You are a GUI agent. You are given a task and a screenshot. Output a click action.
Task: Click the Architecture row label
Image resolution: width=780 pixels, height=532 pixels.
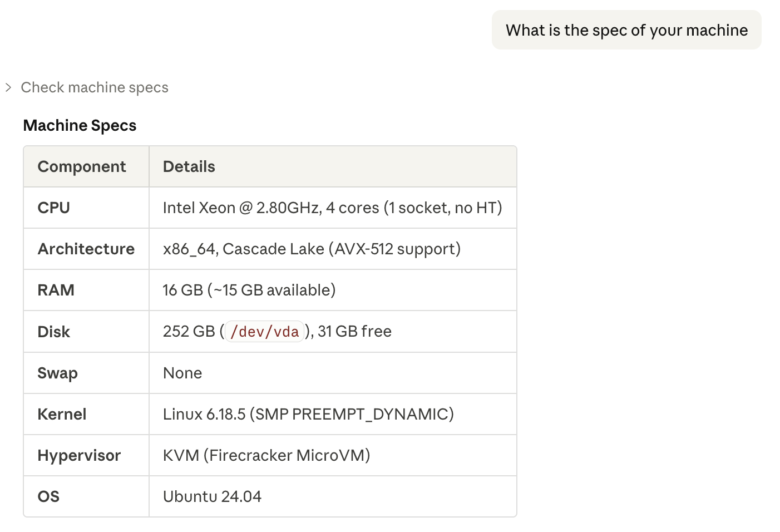[x=86, y=249]
